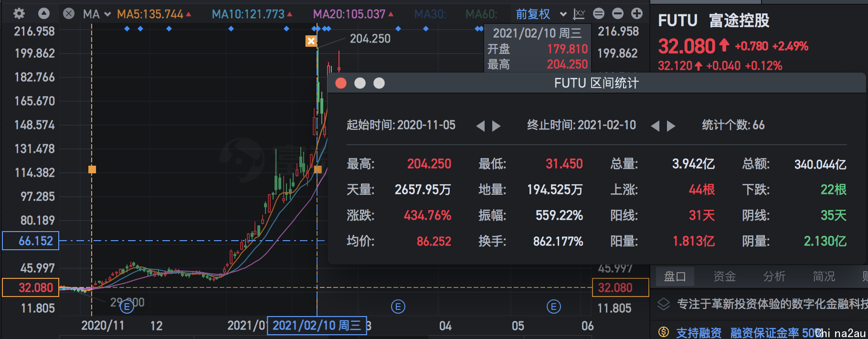Screen dimensions: 868x339
Task: Remove the MA indicator with circled X
Action: (x=69, y=14)
